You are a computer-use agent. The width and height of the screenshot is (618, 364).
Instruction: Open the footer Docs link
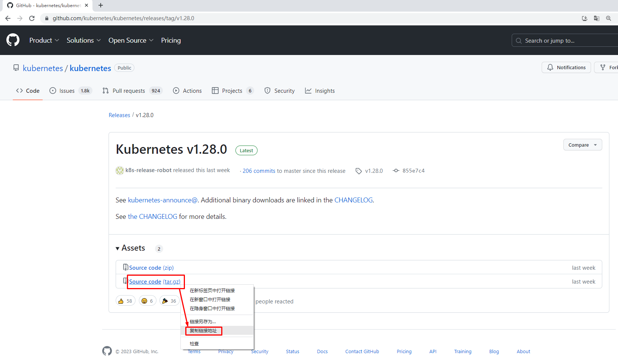click(x=322, y=352)
